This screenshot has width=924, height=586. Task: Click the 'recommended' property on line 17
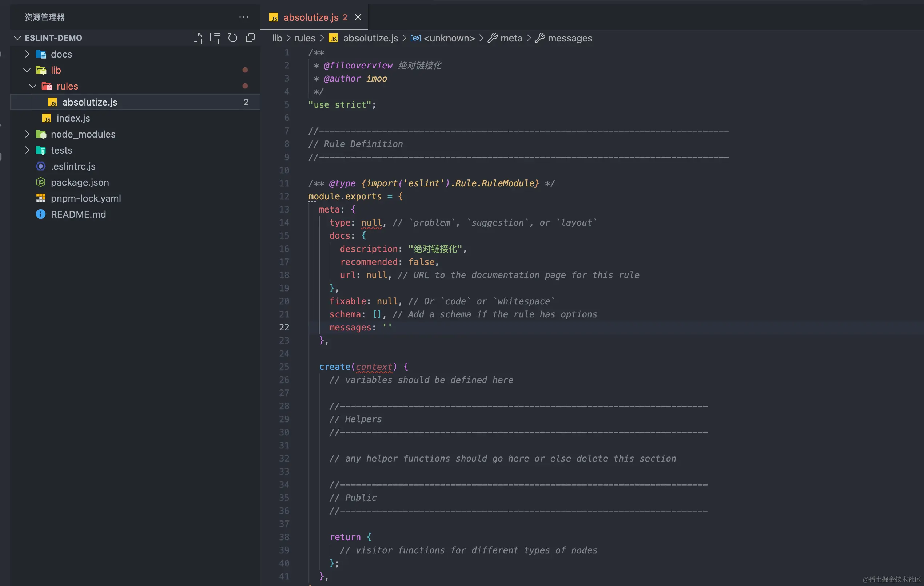(369, 262)
